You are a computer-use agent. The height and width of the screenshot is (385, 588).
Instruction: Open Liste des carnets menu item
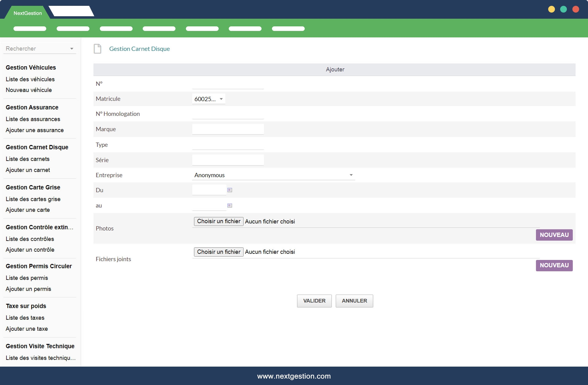[28, 159]
